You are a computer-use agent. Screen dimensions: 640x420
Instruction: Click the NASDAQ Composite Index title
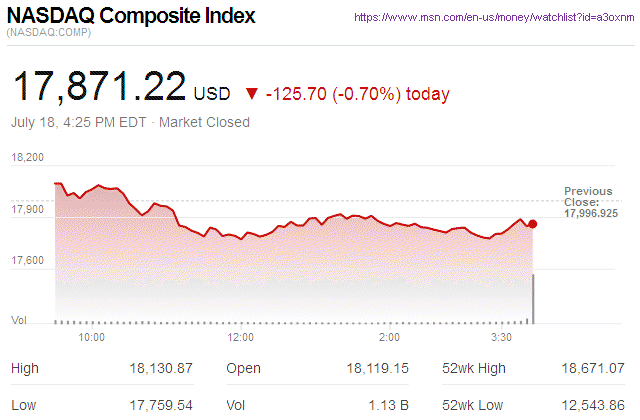(x=131, y=16)
